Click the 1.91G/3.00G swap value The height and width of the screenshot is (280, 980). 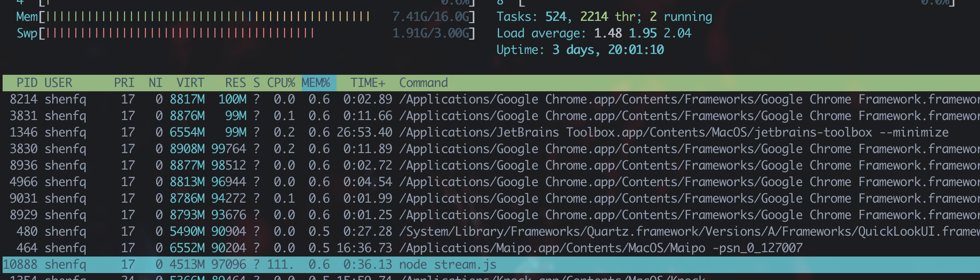(430, 33)
